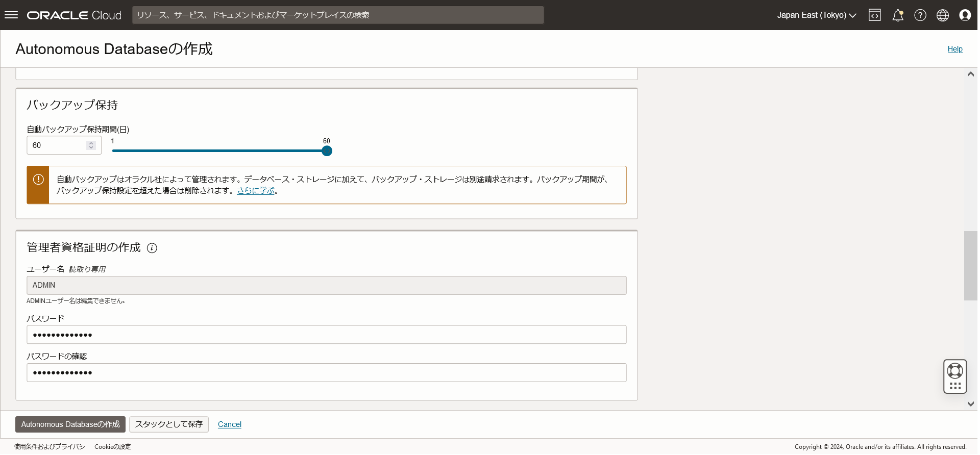Click the 管理者資格証明の作成 heading

(84, 247)
